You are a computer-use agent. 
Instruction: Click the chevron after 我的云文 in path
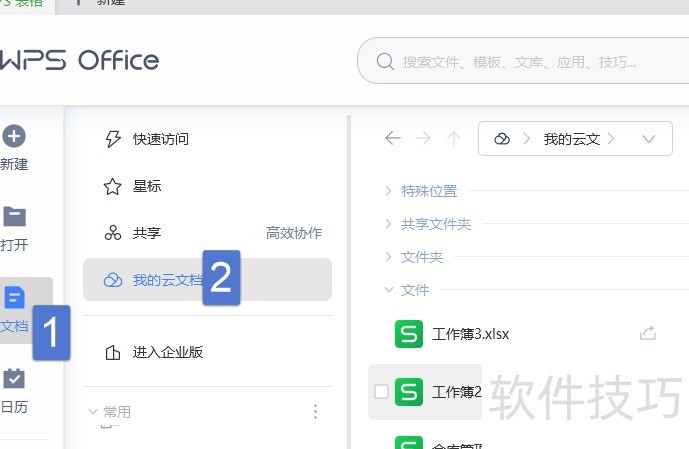click(611, 139)
